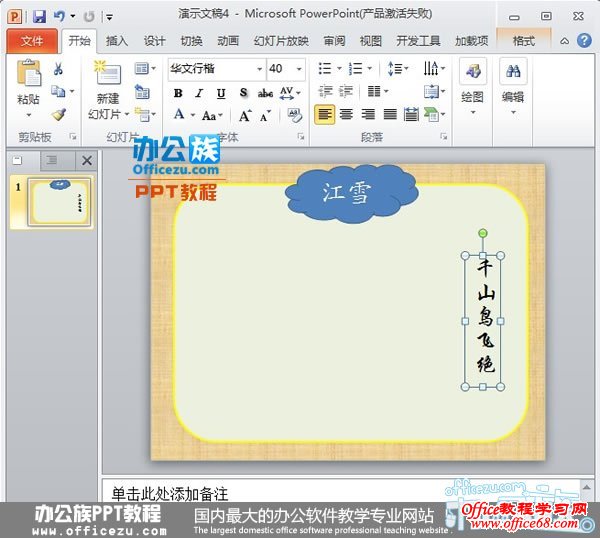Toggle Underline formatting
Screen dimensions: 600x538
coord(220,93)
